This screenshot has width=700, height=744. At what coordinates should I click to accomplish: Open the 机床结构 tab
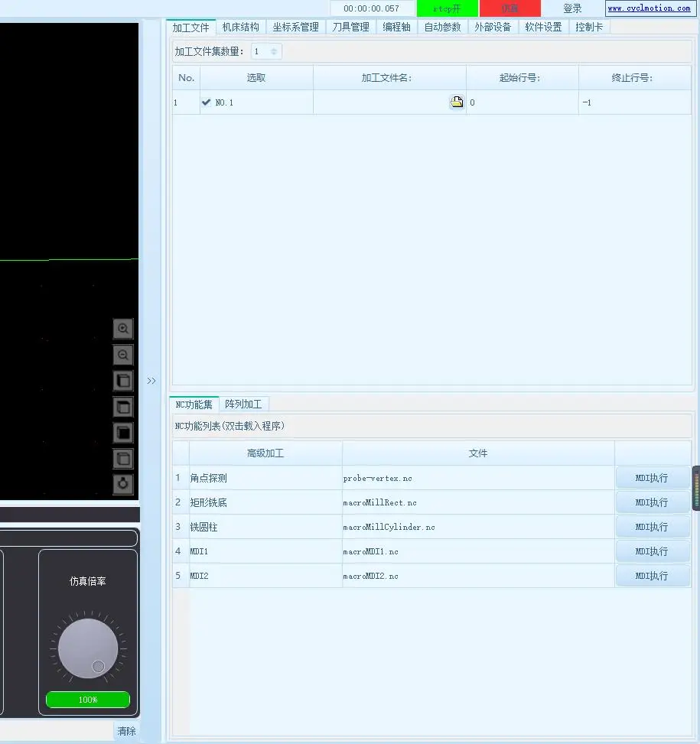(x=241, y=27)
